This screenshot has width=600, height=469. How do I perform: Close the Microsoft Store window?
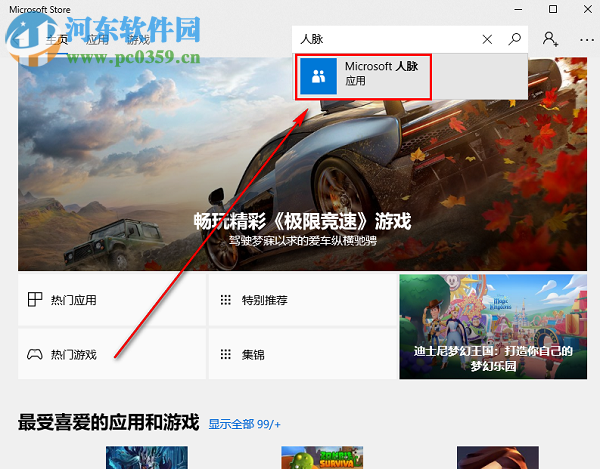pyautogui.click(x=588, y=9)
